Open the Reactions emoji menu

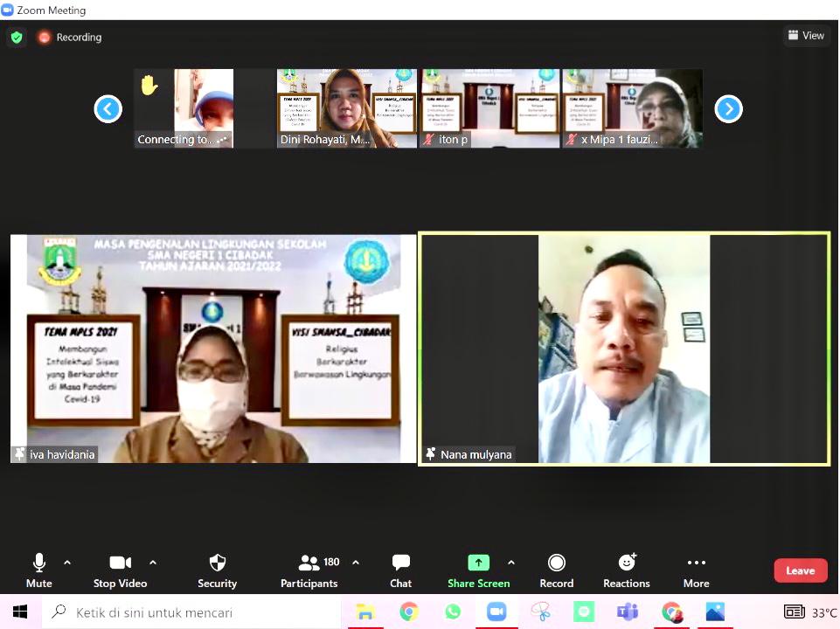click(626, 570)
